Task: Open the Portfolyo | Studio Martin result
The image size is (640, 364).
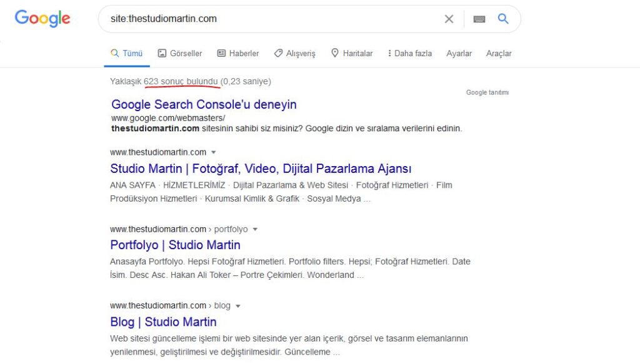Action: coord(175,245)
